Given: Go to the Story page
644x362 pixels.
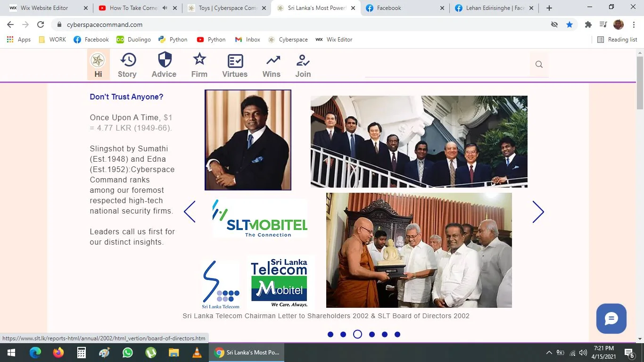Looking at the screenshot, I should (127, 65).
